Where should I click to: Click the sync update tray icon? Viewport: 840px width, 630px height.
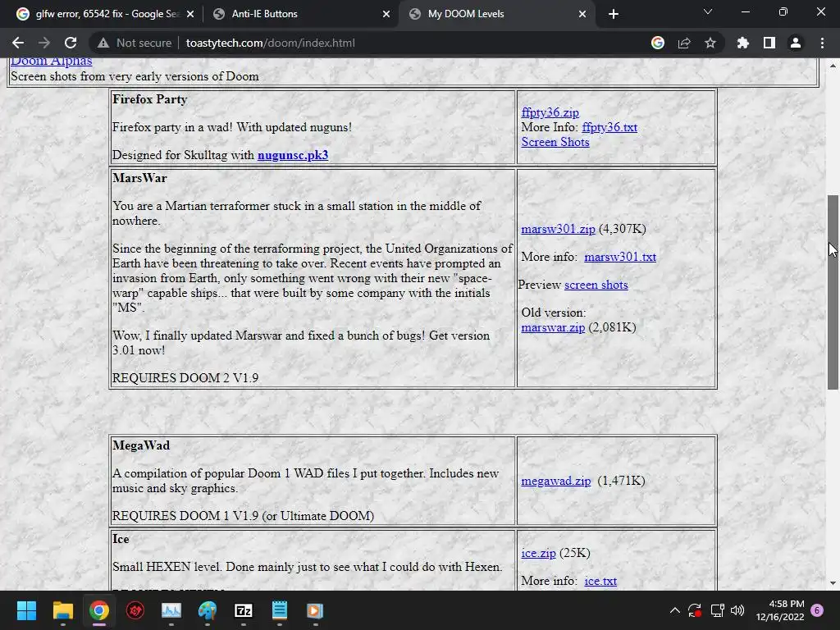(x=695, y=610)
